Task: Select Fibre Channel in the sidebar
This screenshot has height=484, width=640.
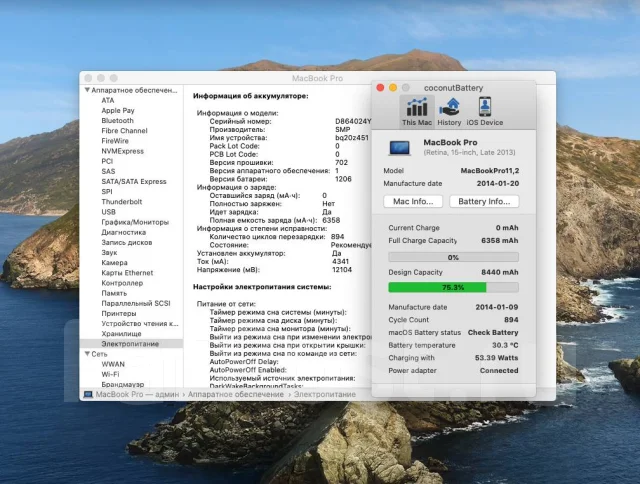Action: tap(124, 131)
